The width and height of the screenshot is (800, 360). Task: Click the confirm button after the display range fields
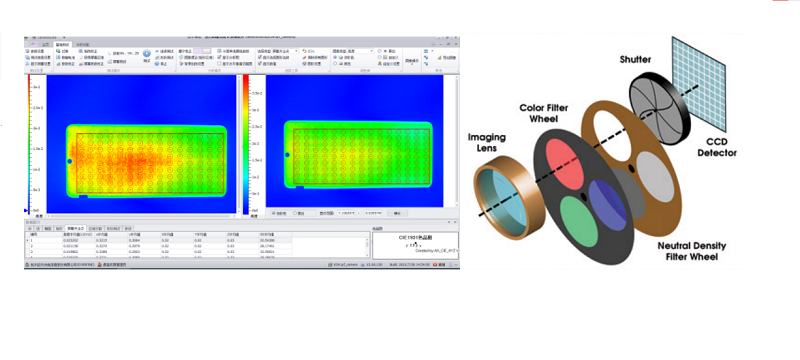coord(397,213)
